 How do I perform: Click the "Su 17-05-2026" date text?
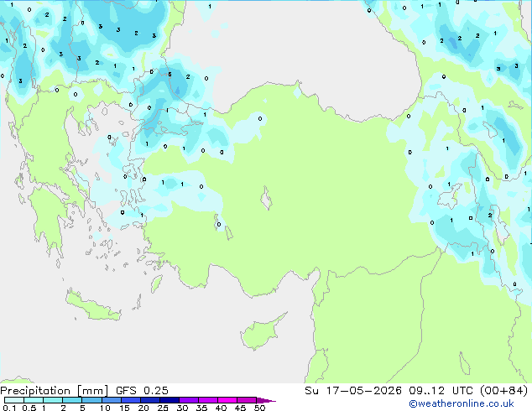pyautogui.click(x=353, y=391)
